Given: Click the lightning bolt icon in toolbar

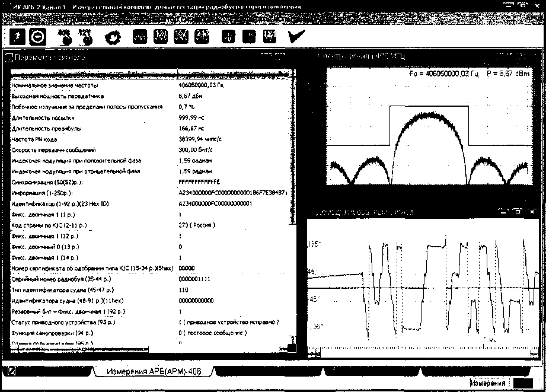Looking at the screenshot, I should [17, 36].
